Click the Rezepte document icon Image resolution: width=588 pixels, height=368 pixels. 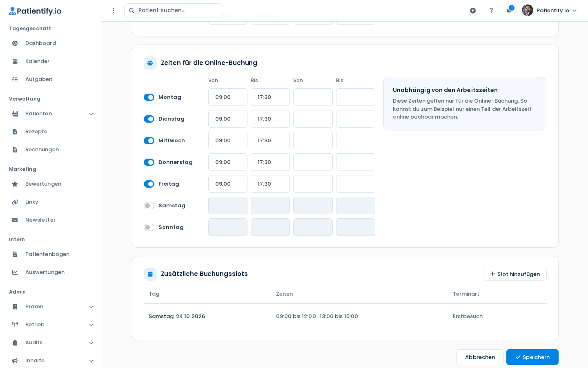(x=15, y=132)
